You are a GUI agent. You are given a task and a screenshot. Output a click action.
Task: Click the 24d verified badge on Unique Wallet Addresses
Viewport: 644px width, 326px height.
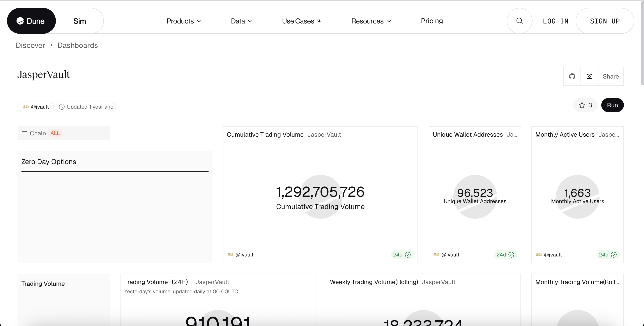click(505, 255)
